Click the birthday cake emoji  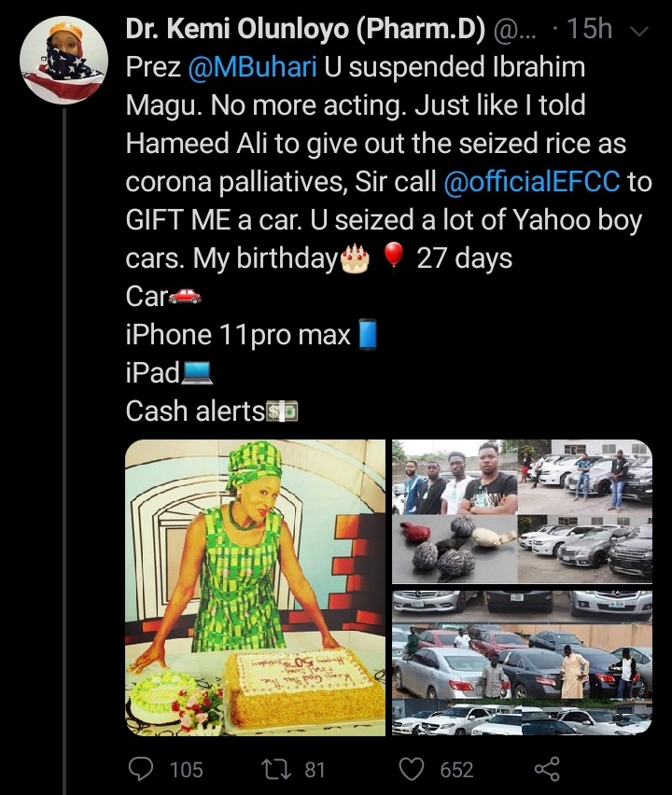(355, 258)
